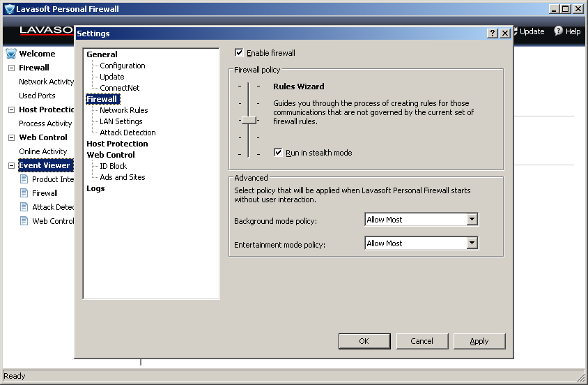Open Update settings page in tree
Image resolution: width=588 pixels, height=385 pixels.
[111, 77]
